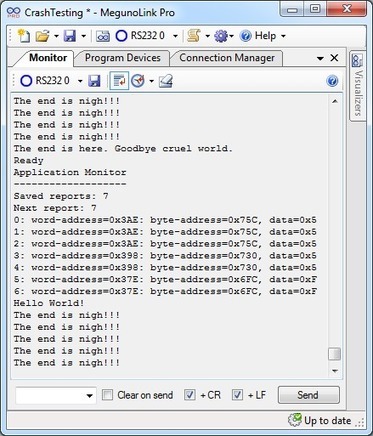Click the scrollbar up arrow
This screenshot has width=373, height=436.
coord(335,101)
